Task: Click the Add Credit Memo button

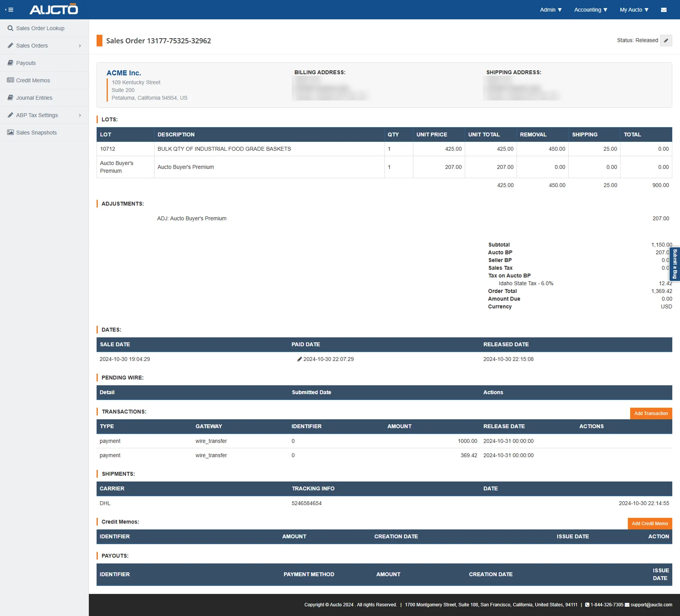Action: (x=650, y=524)
